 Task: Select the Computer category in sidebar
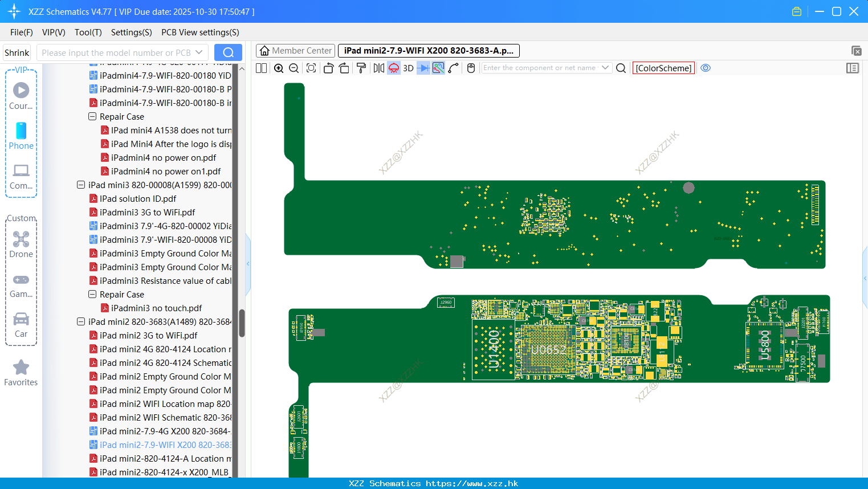[21, 176]
